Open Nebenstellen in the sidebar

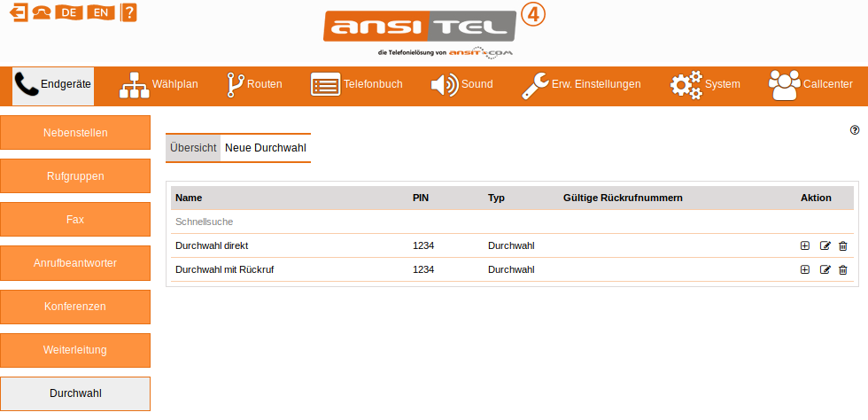point(75,133)
